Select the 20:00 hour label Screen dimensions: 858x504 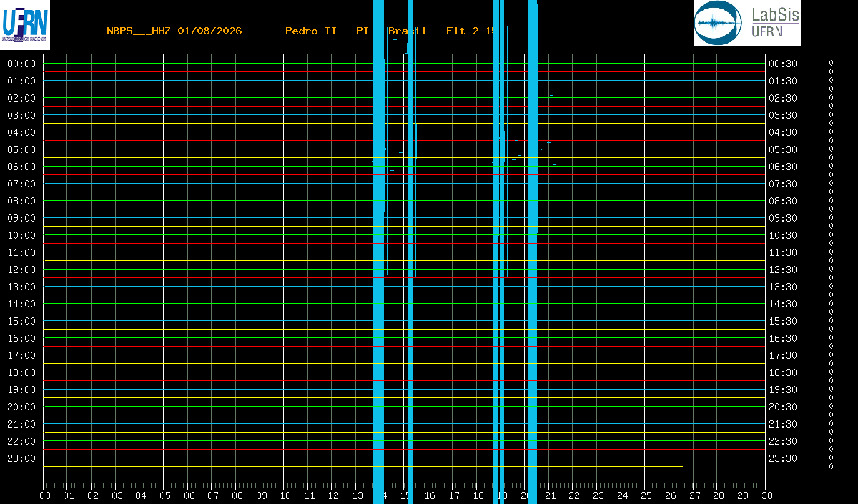pos(21,407)
